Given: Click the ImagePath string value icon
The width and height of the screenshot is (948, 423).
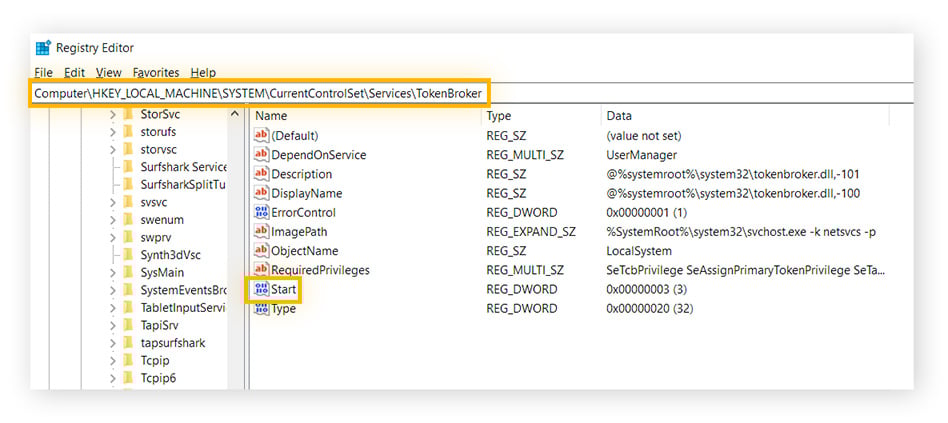Looking at the screenshot, I should [261, 232].
